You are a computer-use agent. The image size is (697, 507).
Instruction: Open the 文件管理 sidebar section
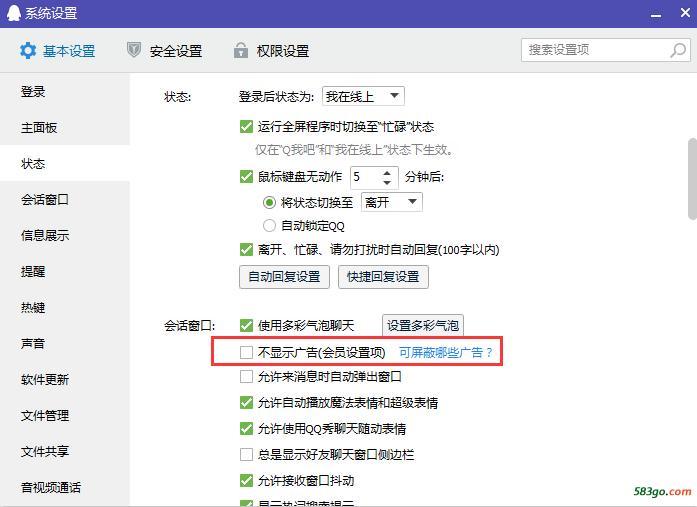(x=65, y=415)
